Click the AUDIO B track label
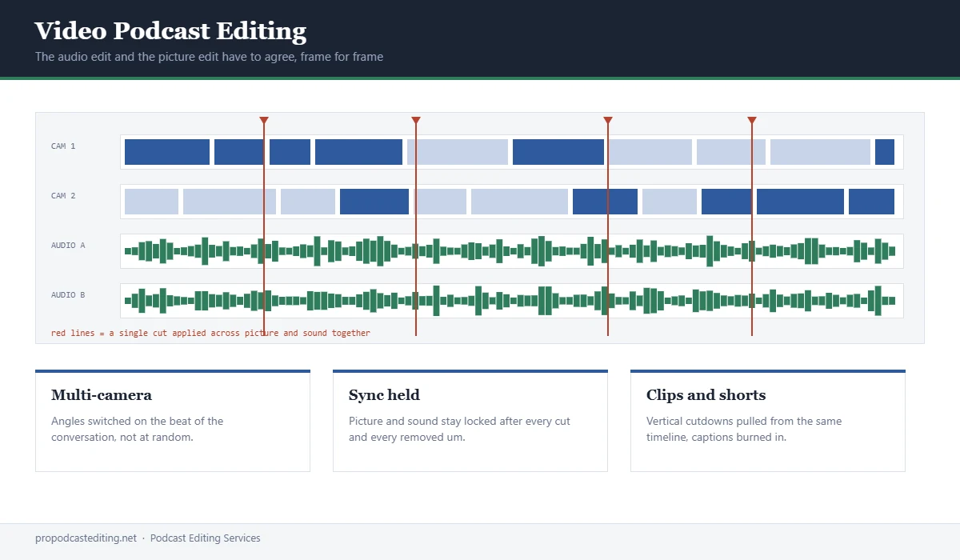 (x=68, y=295)
